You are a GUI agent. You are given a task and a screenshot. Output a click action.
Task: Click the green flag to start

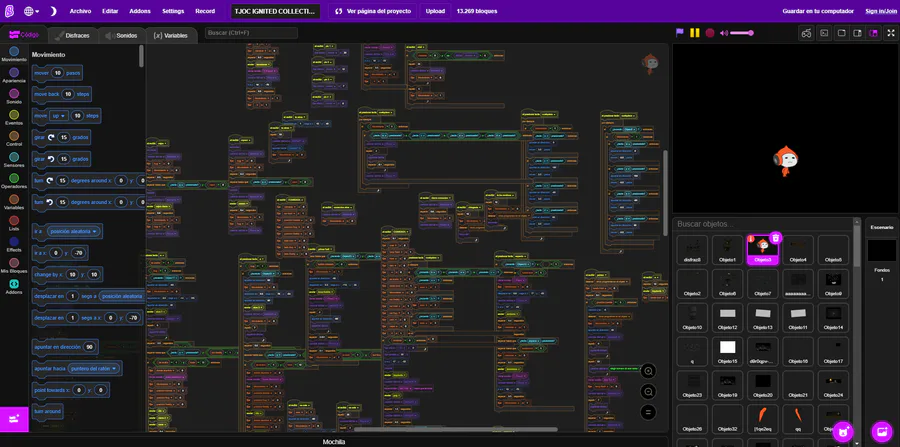(680, 33)
